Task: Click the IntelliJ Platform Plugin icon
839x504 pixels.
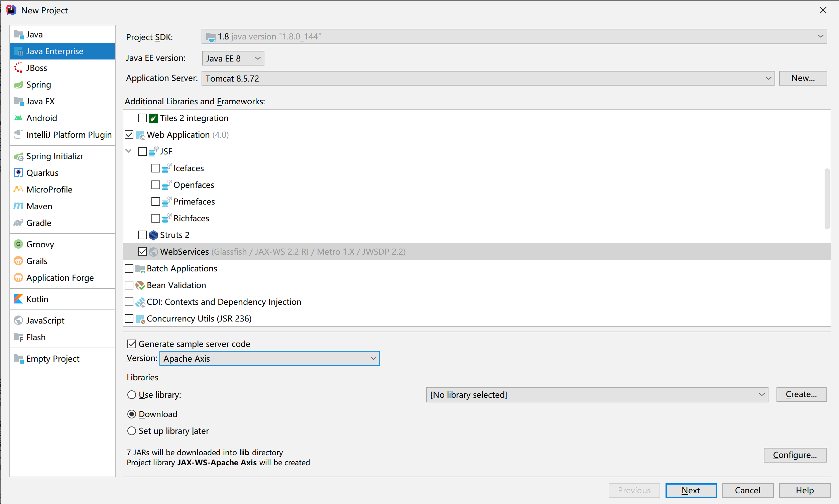Action: 18,134
